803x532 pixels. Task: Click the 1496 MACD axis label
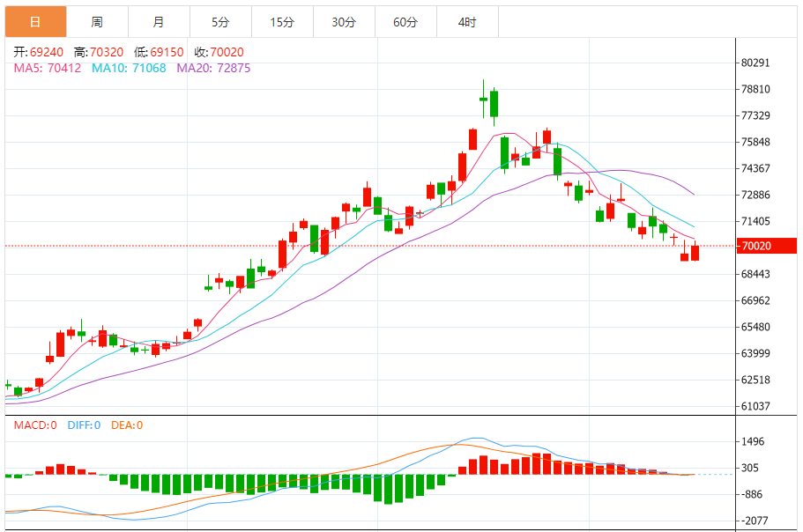click(753, 442)
